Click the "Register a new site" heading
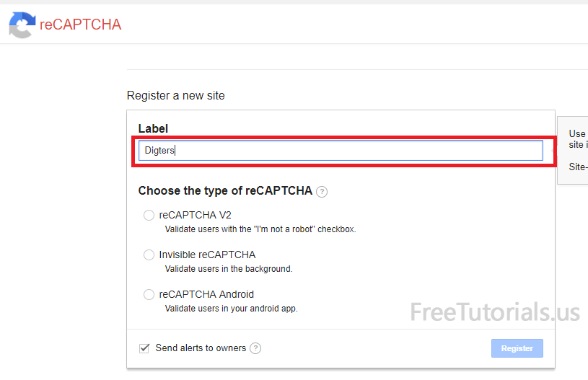Image resolution: width=588 pixels, height=380 pixels. tap(175, 95)
